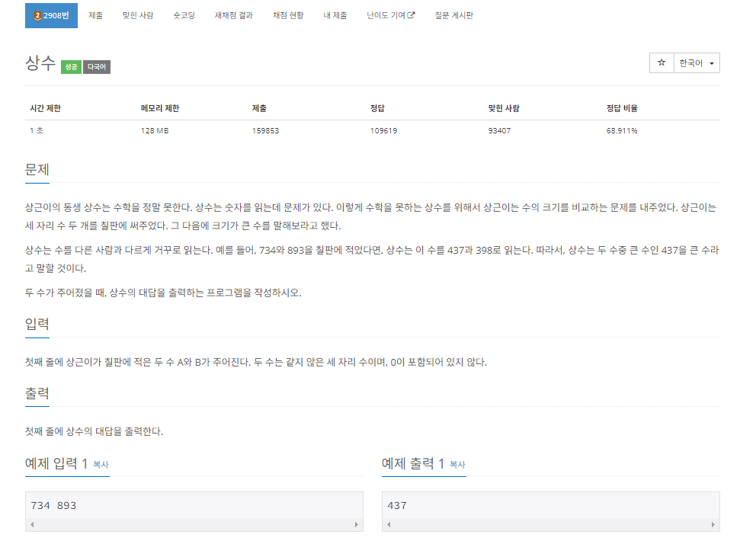Click the memory limit value 128 MB

(154, 130)
